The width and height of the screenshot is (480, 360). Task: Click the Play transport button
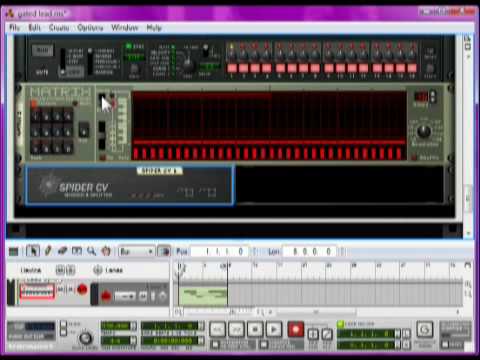(274, 330)
